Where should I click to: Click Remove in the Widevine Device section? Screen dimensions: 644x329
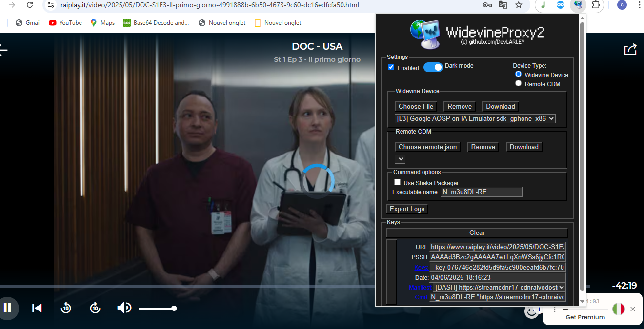click(x=460, y=106)
